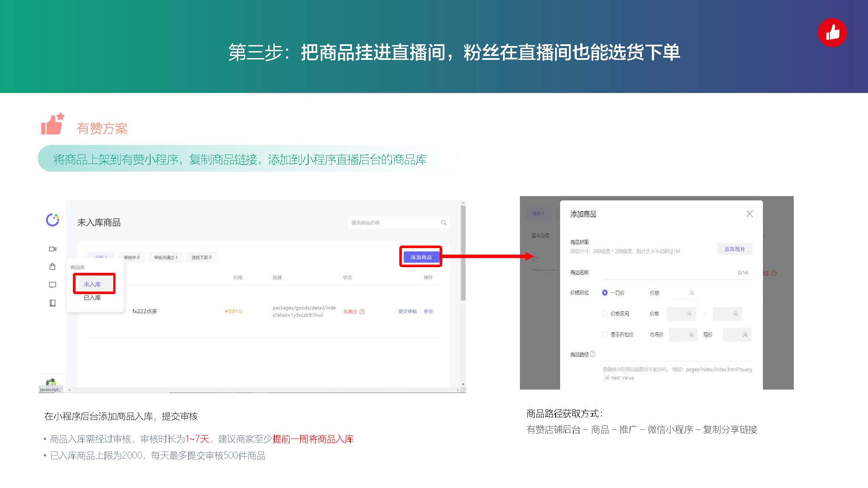Select 一口价 price radio button
The height and width of the screenshot is (488, 868).
click(x=605, y=292)
